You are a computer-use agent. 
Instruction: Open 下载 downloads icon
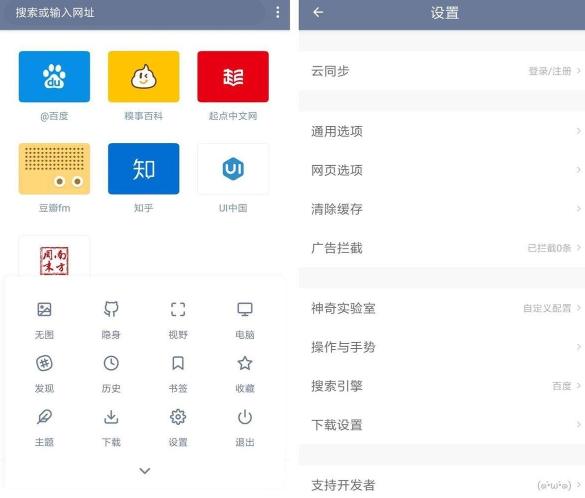(x=111, y=417)
